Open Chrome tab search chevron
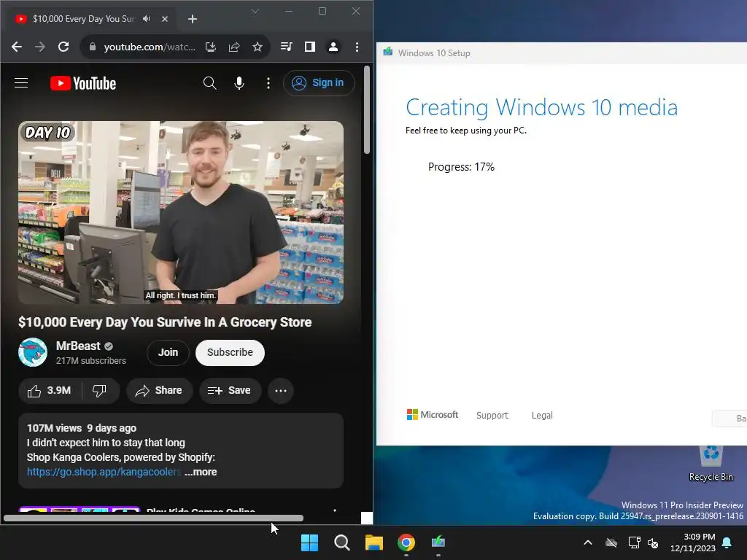 coord(255,11)
